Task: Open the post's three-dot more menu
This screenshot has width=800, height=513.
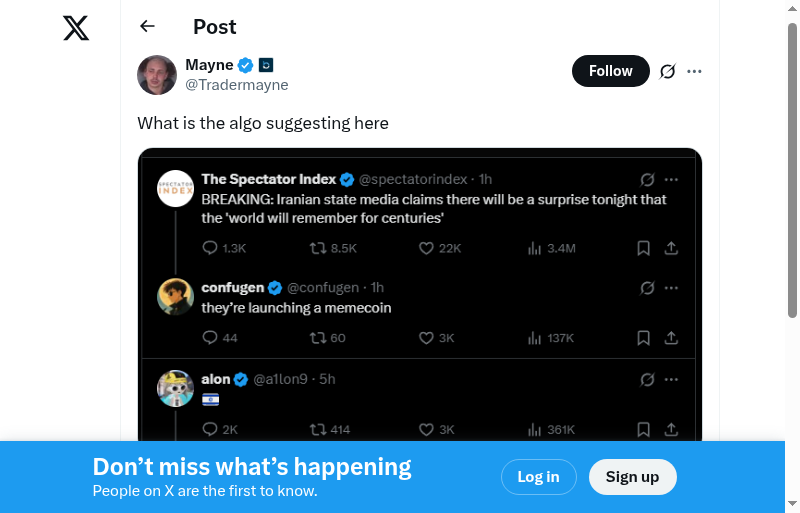Action: [695, 71]
